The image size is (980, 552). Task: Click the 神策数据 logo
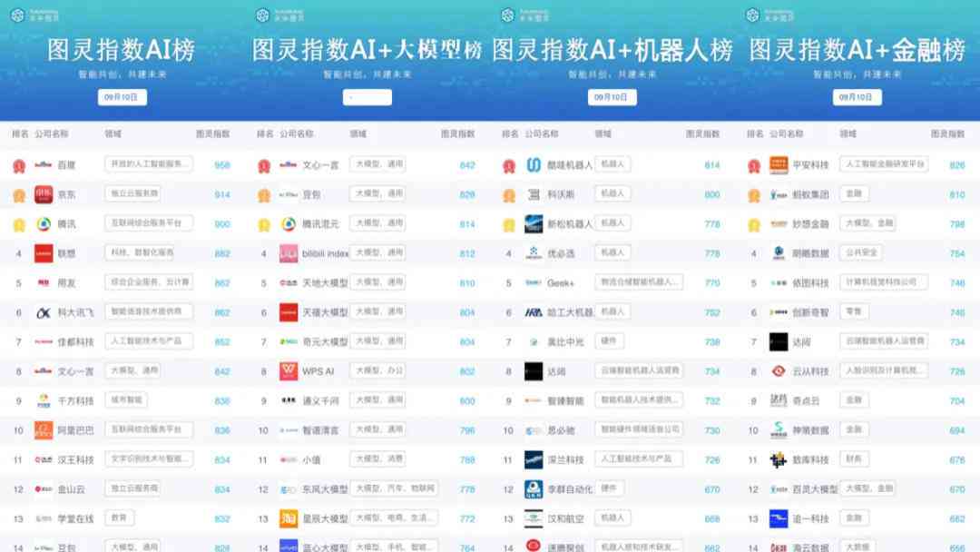779,430
